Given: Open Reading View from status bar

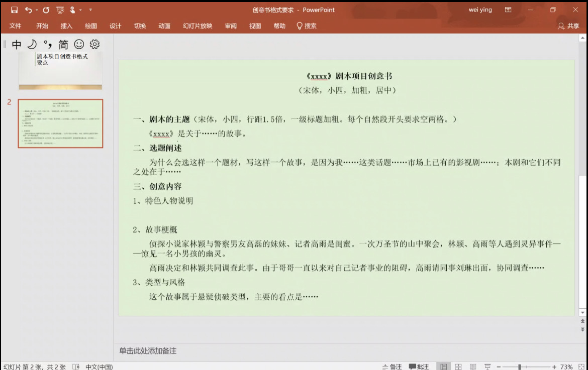Looking at the screenshot, I should click(x=473, y=367).
